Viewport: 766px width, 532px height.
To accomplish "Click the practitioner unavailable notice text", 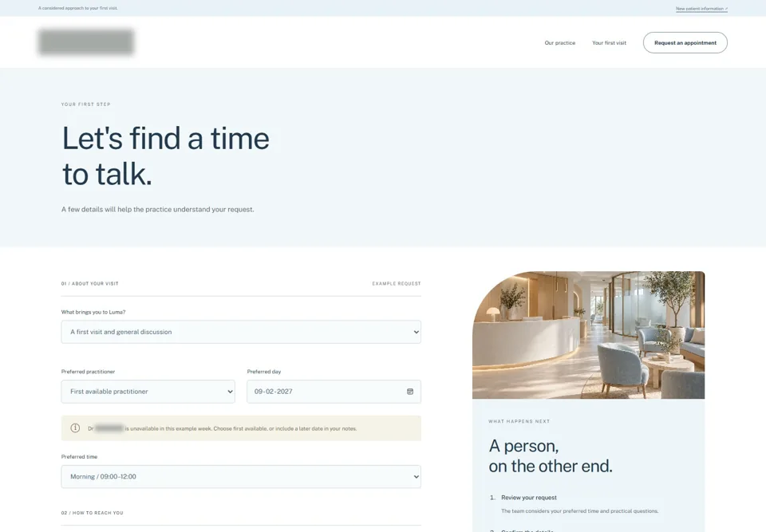I will click(x=223, y=428).
